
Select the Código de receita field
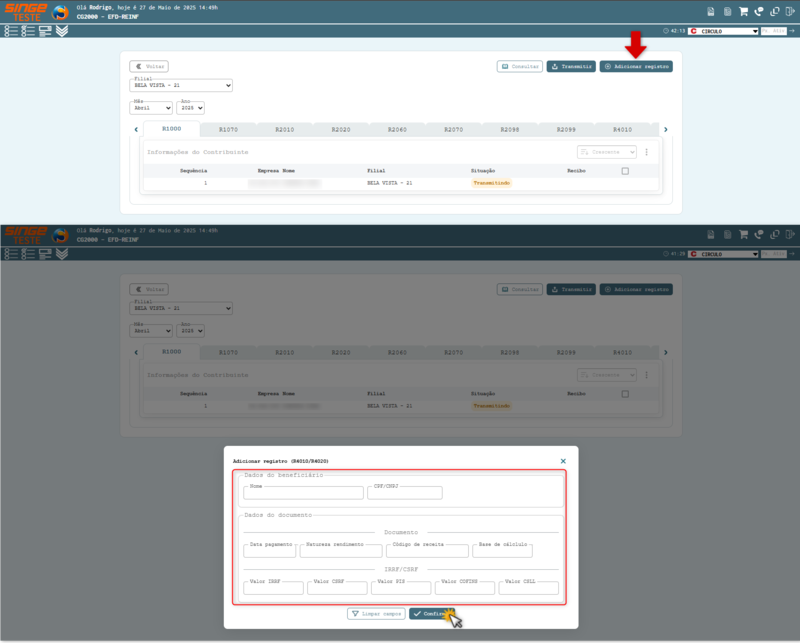427,551
